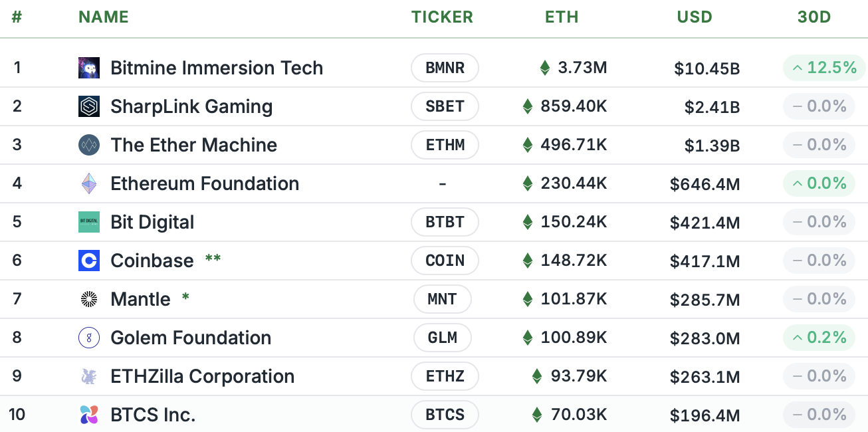Click the green 12.5% change badge for BMNR

point(824,67)
